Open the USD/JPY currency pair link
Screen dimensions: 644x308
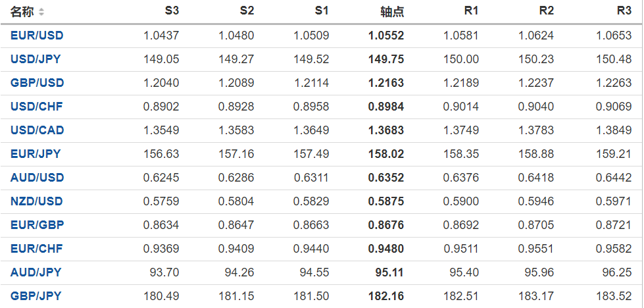pyautogui.click(x=36, y=59)
